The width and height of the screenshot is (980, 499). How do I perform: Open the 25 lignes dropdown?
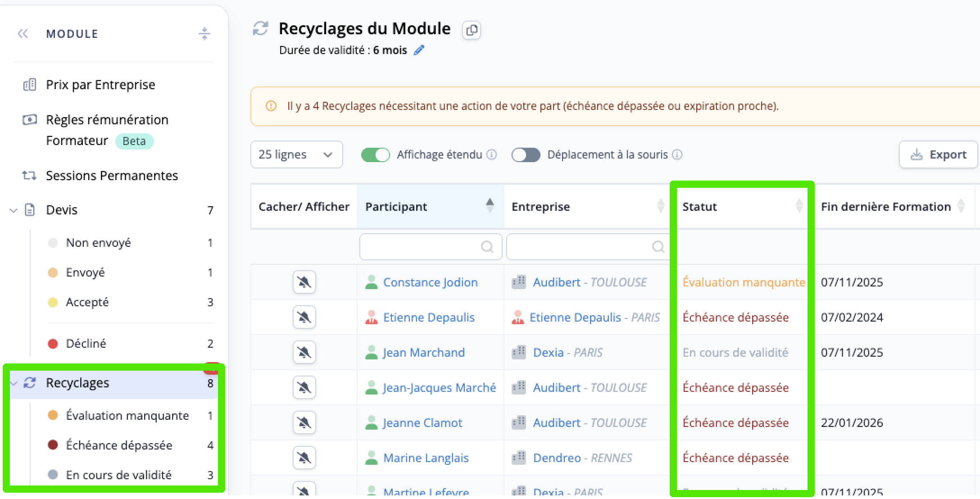296,154
